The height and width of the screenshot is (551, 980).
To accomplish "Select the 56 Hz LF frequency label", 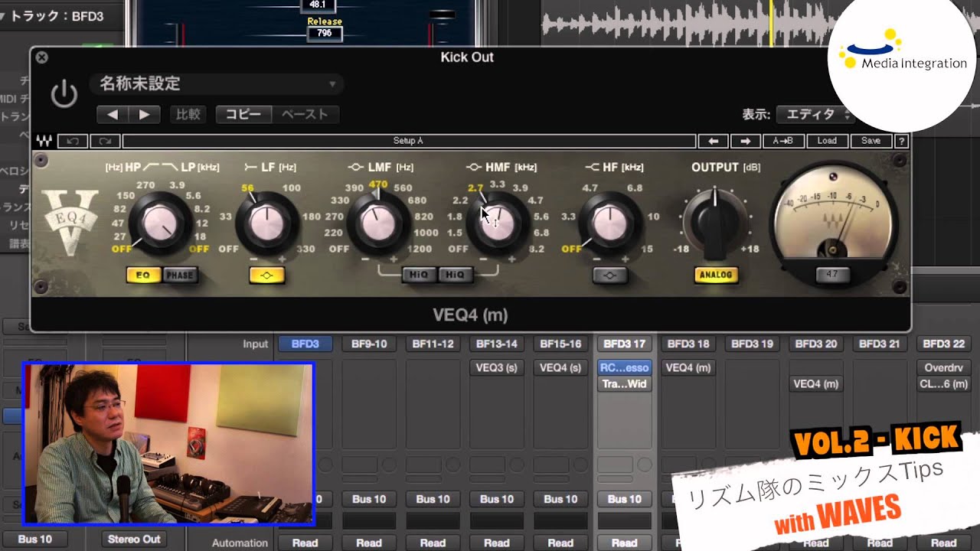I will [x=247, y=188].
